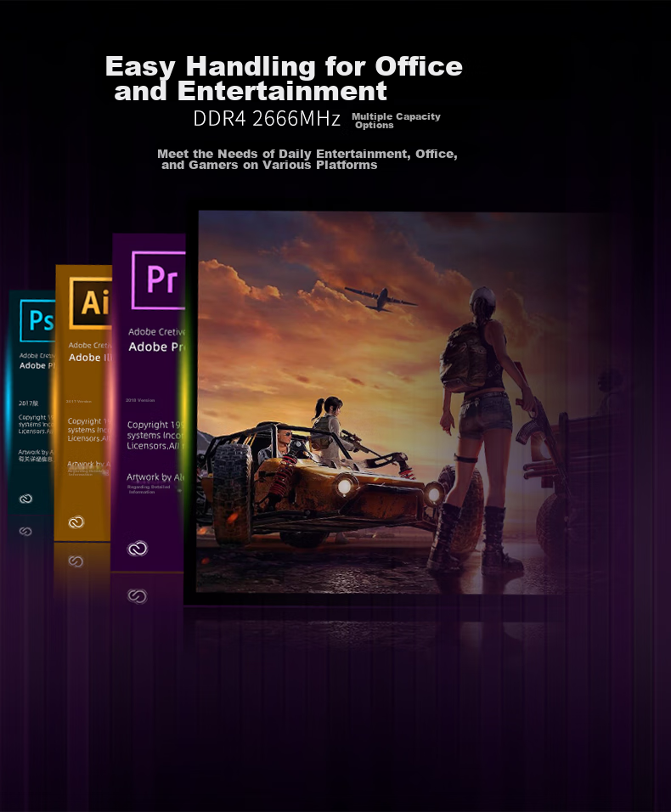Click the Illustrator Ai logo
Image resolution: width=671 pixels, height=812 pixels.
(x=91, y=303)
